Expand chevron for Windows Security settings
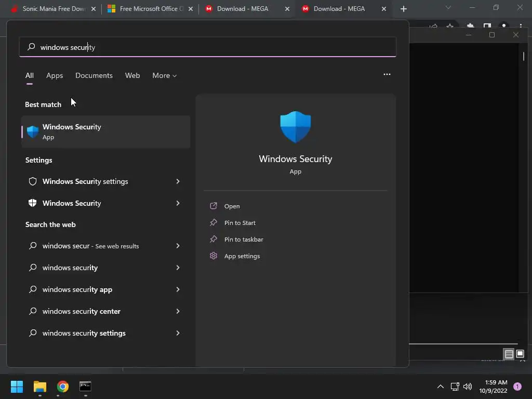 click(178, 181)
